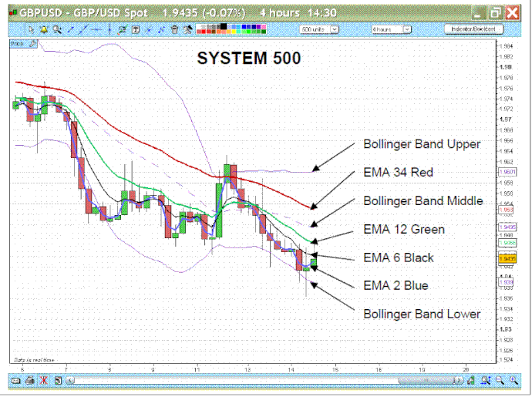Click the Indicator/Backtest button
This screenshot has height=397, width=532.
coord(473,29)
